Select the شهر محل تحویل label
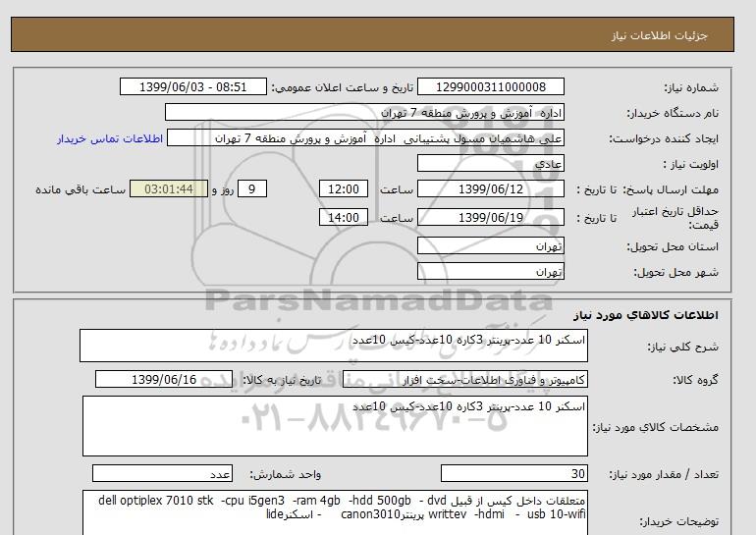 (x=675, y=272)
